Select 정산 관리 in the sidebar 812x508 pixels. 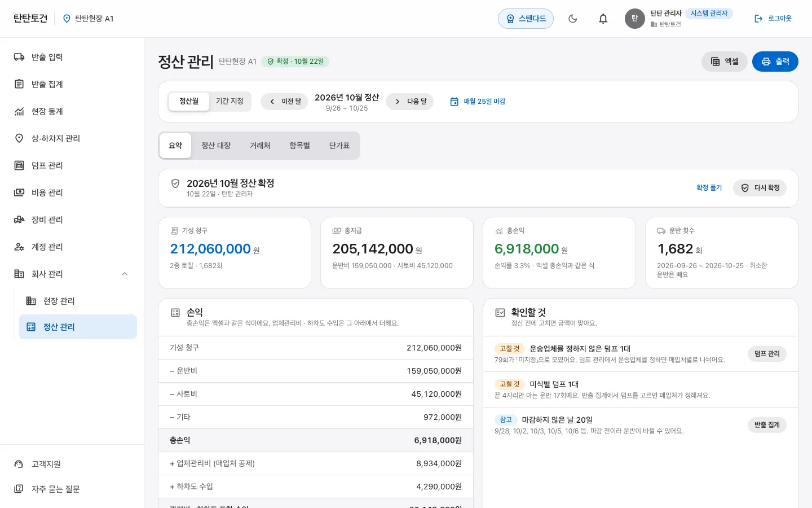(78, 327)
